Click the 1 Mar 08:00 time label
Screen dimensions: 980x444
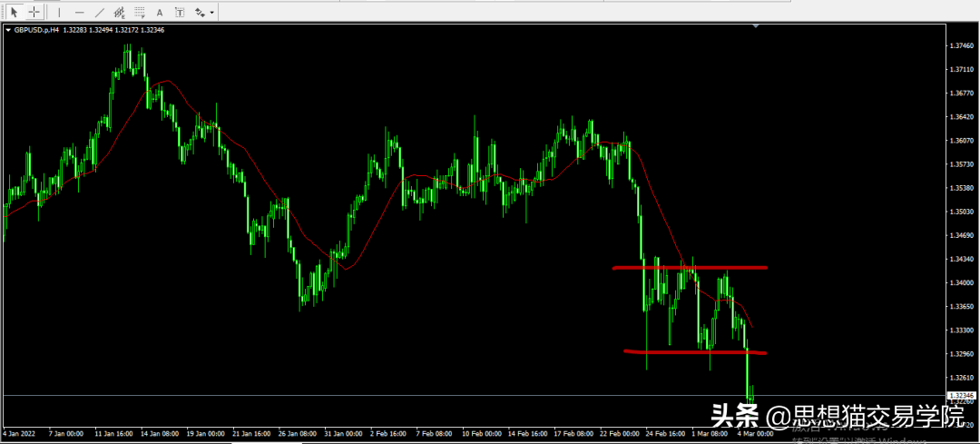711,433
